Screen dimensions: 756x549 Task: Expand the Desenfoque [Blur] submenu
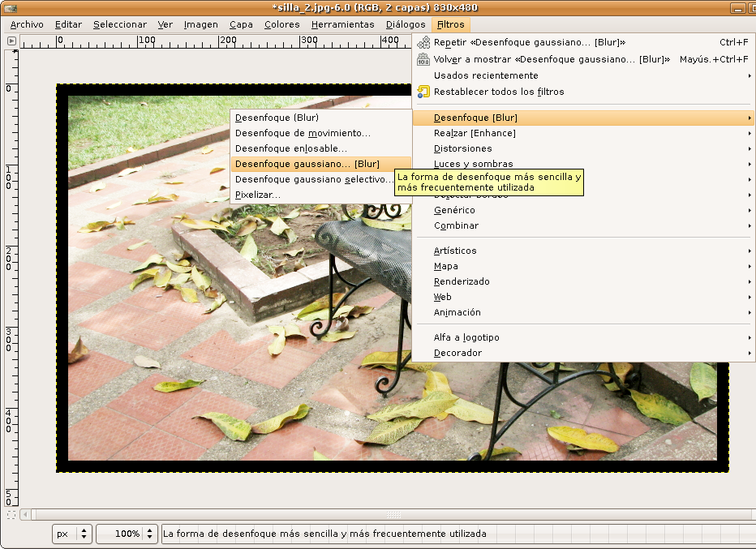coord(584,118)
